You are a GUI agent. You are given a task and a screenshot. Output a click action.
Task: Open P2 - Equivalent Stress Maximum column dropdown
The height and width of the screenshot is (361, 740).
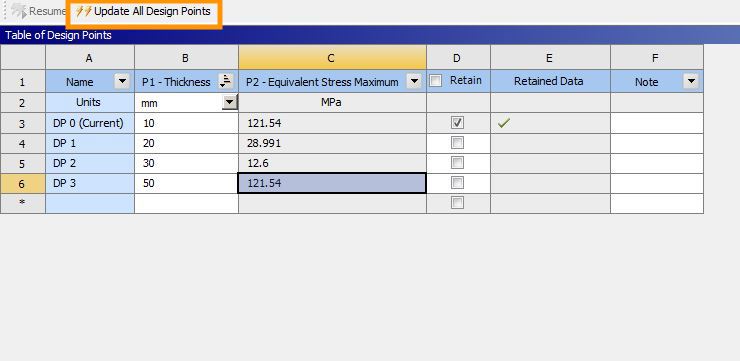(414, 82)
